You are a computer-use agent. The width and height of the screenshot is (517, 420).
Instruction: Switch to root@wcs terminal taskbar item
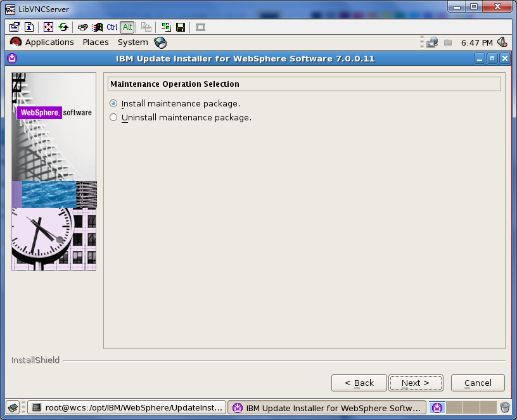[127, 408]
